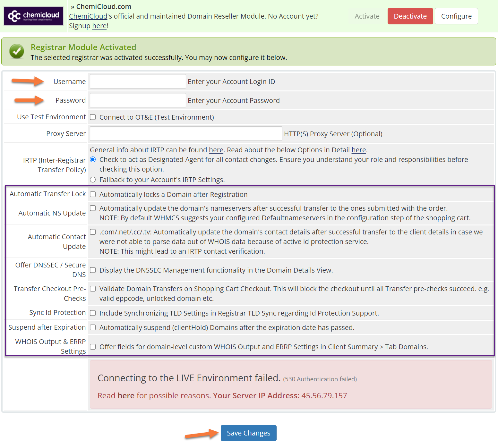Click the Activate button

367,16
